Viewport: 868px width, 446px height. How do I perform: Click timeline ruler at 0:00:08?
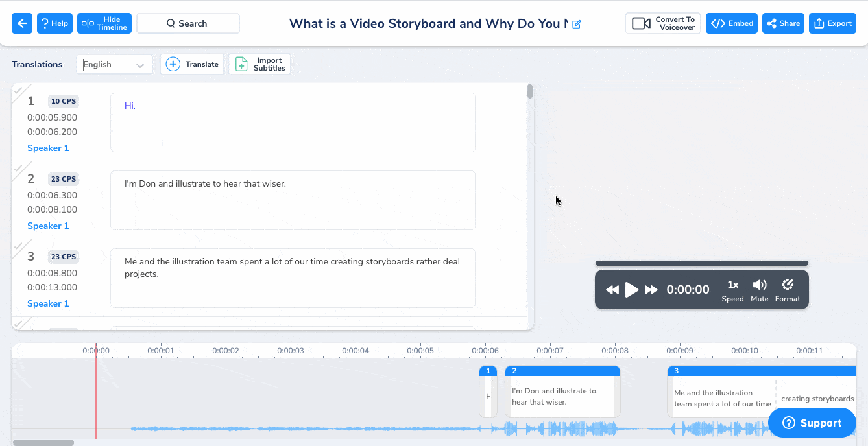pos(614,351)
